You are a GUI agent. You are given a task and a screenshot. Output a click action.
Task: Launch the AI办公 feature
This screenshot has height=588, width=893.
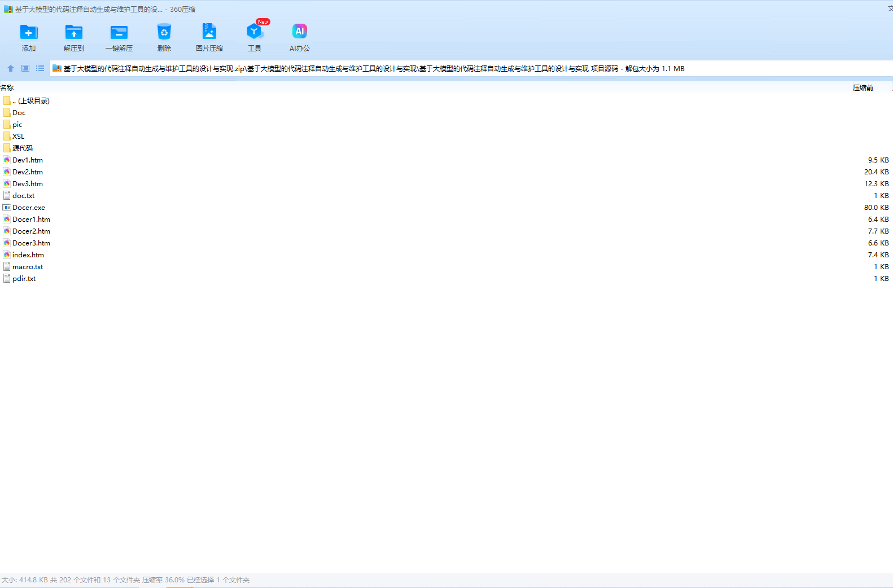299,33
